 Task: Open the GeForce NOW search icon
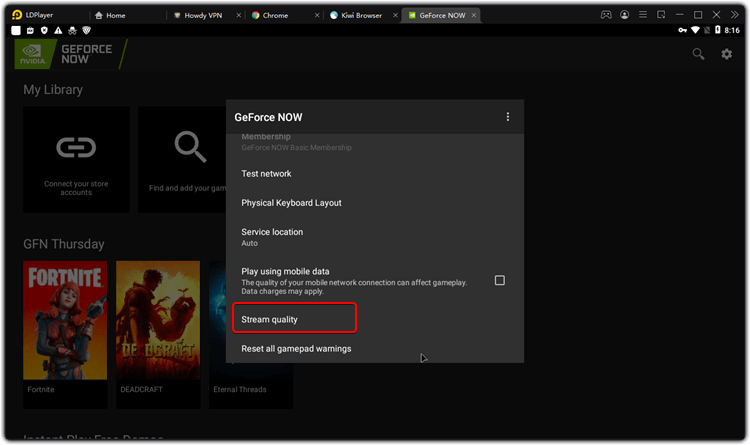698,54
